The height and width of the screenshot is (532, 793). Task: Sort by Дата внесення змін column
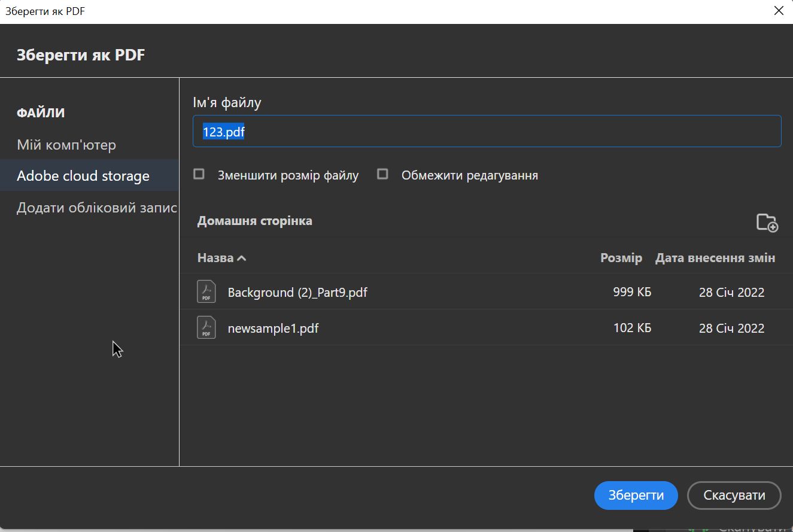click(715, 258)
